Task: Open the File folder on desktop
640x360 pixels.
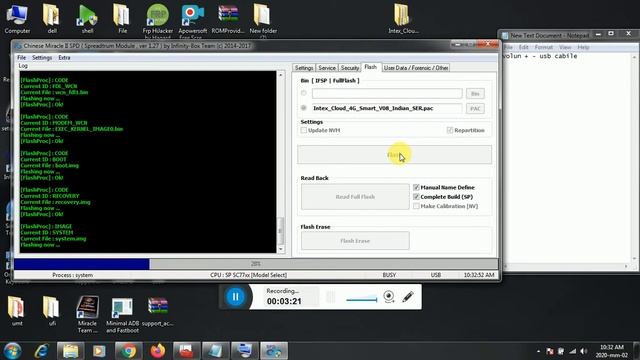Action: tap(122, 18)
